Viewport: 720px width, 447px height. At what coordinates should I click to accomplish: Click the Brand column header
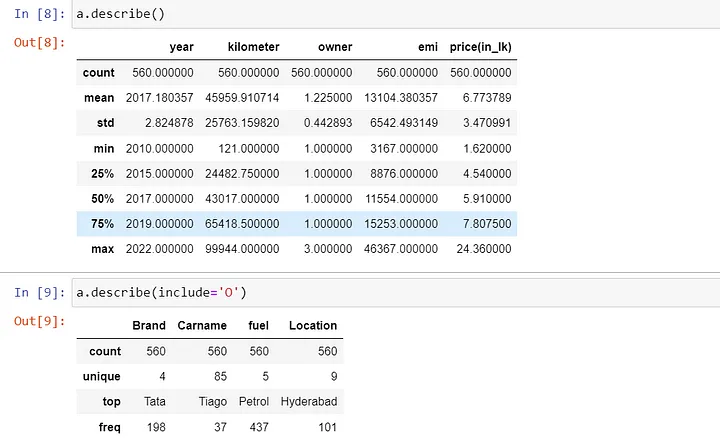click(x=149, y=326)
